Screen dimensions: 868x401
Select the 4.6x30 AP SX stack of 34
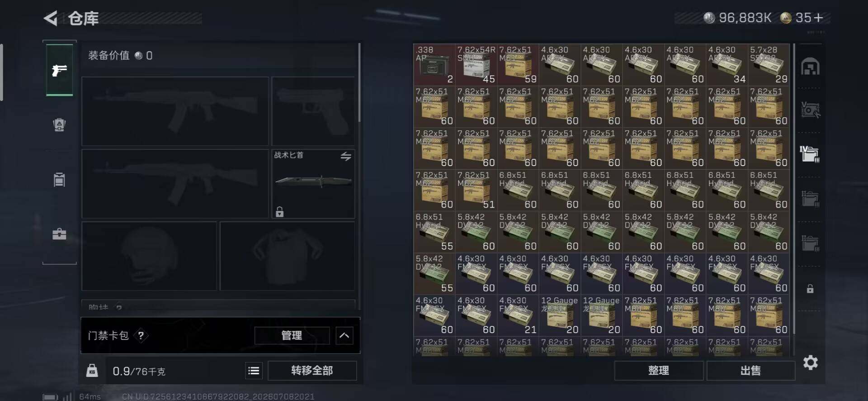tap(726, 65)
